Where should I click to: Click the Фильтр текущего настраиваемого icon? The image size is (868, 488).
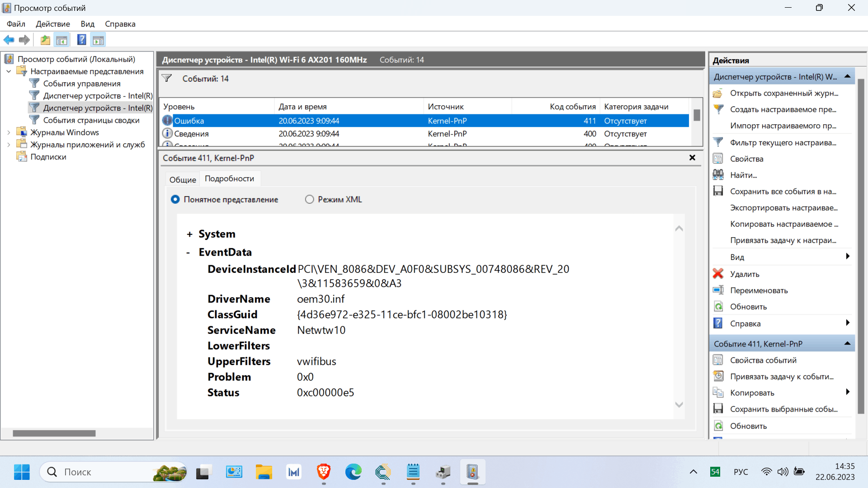pos(718,142)
